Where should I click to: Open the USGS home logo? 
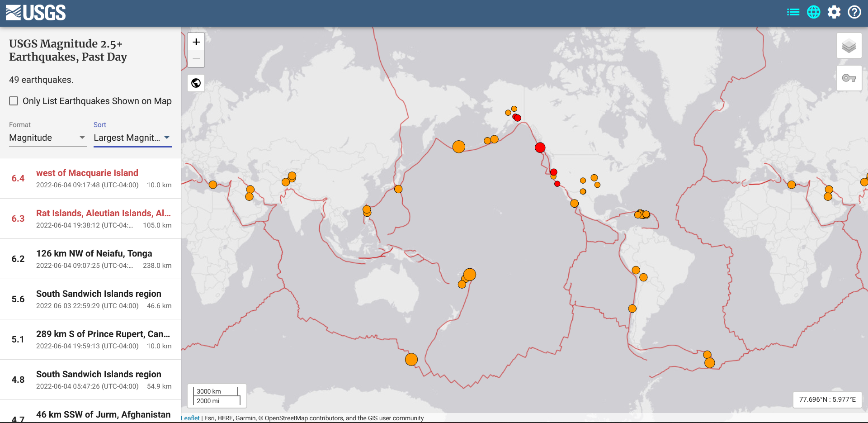pyautogui.click(x=36, y=13)
